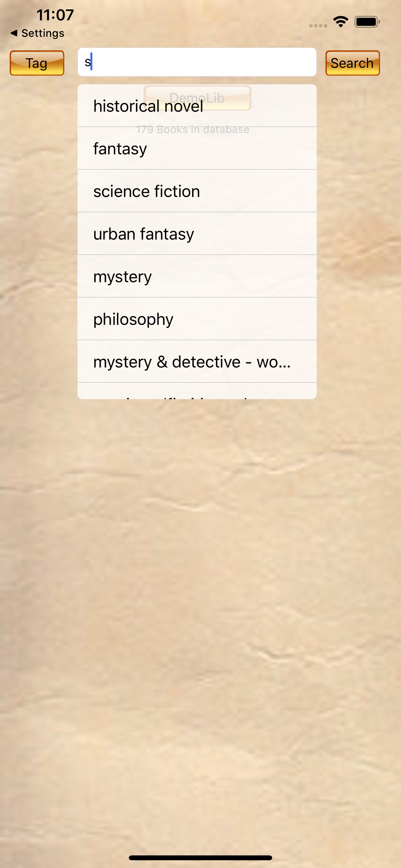Screen dimensions: 401x868
Task: Go back to Settings via back arrow
Action: 14,33
